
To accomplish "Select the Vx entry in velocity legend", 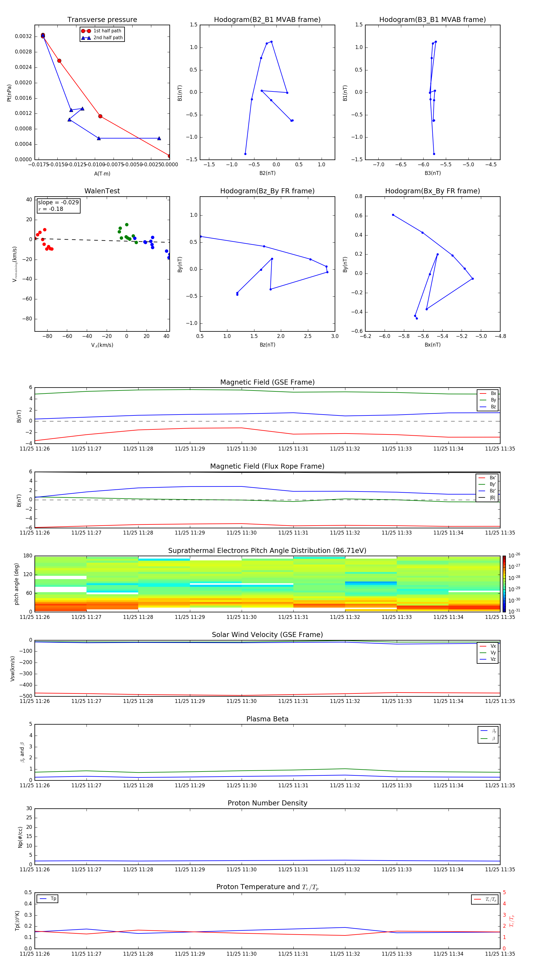I will [x=488, y=646].
